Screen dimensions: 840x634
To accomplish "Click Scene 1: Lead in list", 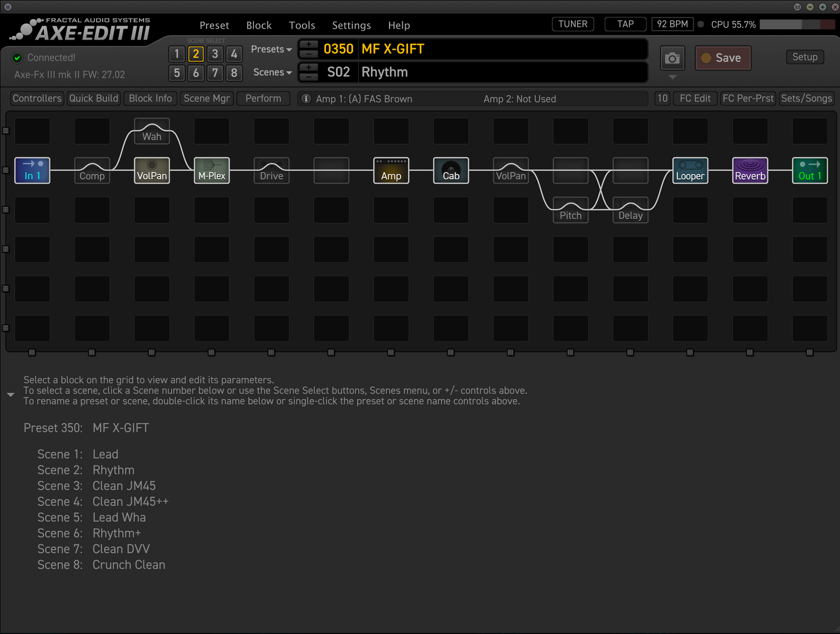I will [x=78, y=454].
